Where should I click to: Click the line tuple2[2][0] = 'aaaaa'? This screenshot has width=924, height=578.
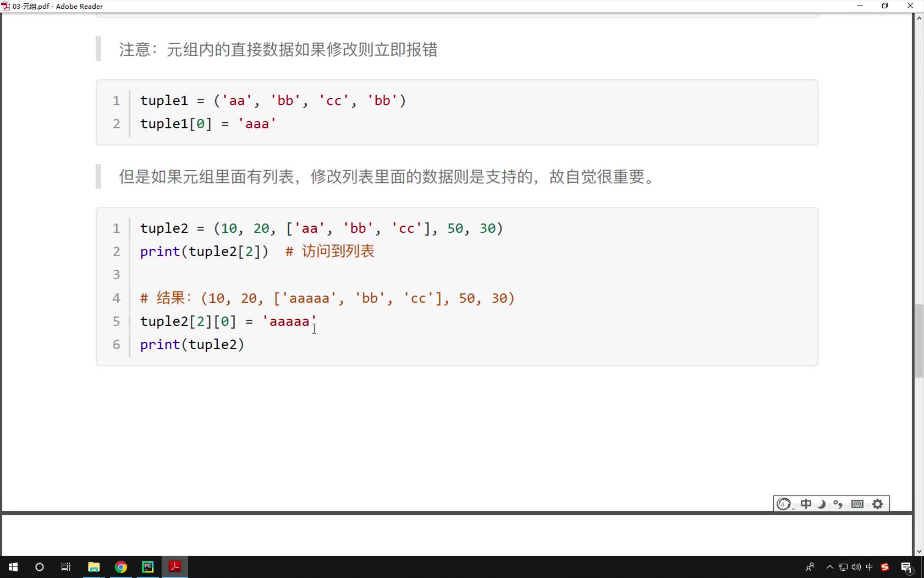(x=228, y=321)
